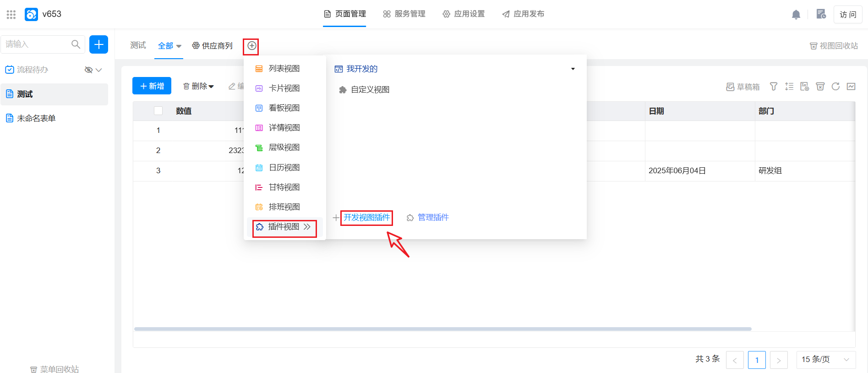The height and width of the screenshot is (373, 868).
Task: Toggle the hidden-eye icon beside 流程待办
Action: point(89,70)
